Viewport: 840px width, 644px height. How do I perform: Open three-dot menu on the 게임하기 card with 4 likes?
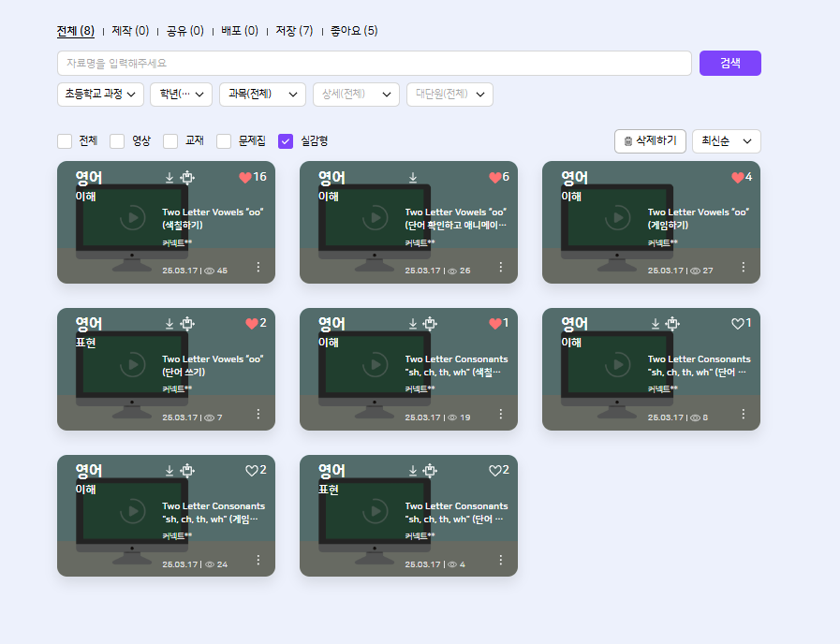click(744, 268)
